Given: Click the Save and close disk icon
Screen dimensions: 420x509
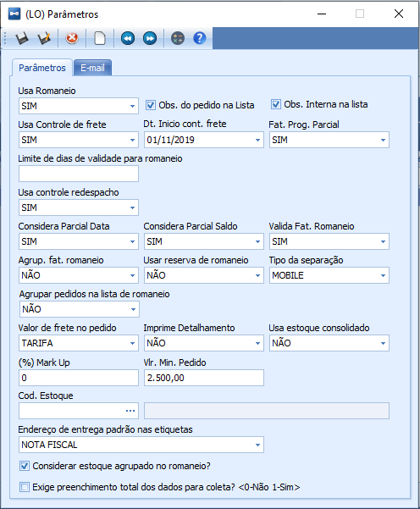Looking at the screenshot, I should pyautogui.click(x=44, y=38).
